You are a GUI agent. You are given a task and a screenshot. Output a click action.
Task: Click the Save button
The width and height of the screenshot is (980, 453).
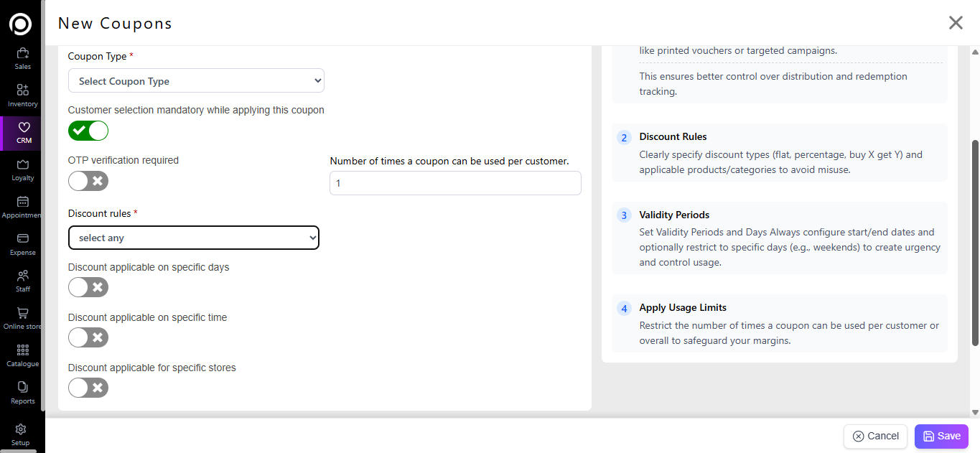click(x=941, y=436)
